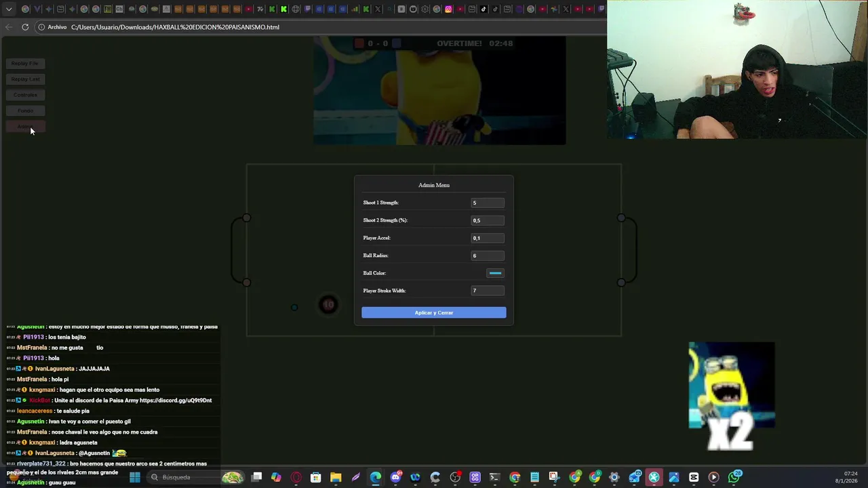Edit the Player Stroke Width field
Screen dimensions: 868x488
coord(488,291)
